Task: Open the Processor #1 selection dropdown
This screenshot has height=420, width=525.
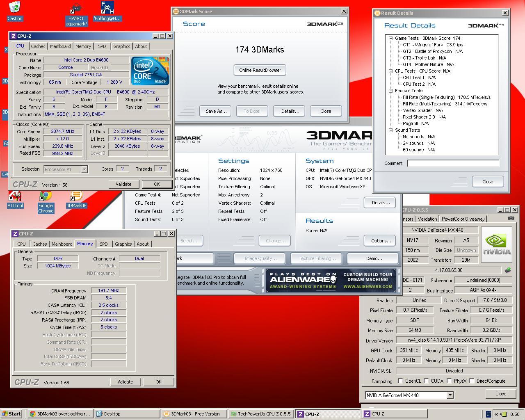Action: click(x=84, y=169)
